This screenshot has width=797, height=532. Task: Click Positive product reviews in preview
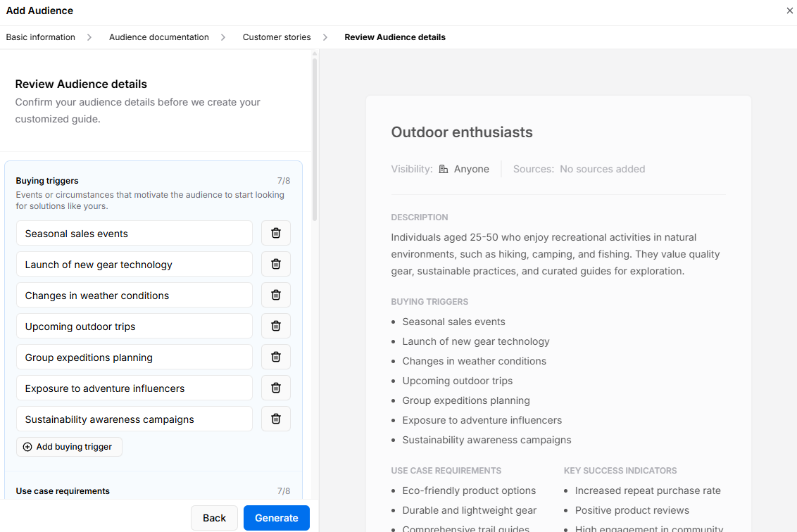(632, 510)
